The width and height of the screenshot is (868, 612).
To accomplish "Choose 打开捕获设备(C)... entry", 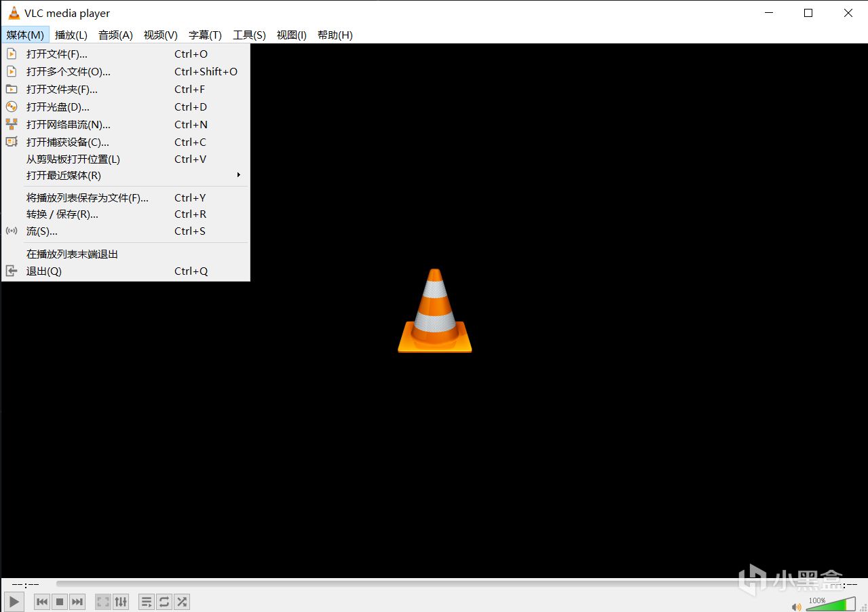I will click(x=126, y=142).
